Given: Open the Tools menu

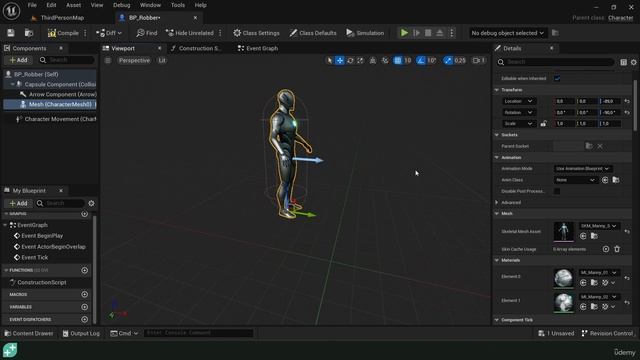Looking at the screenshot, I should 178,5.
